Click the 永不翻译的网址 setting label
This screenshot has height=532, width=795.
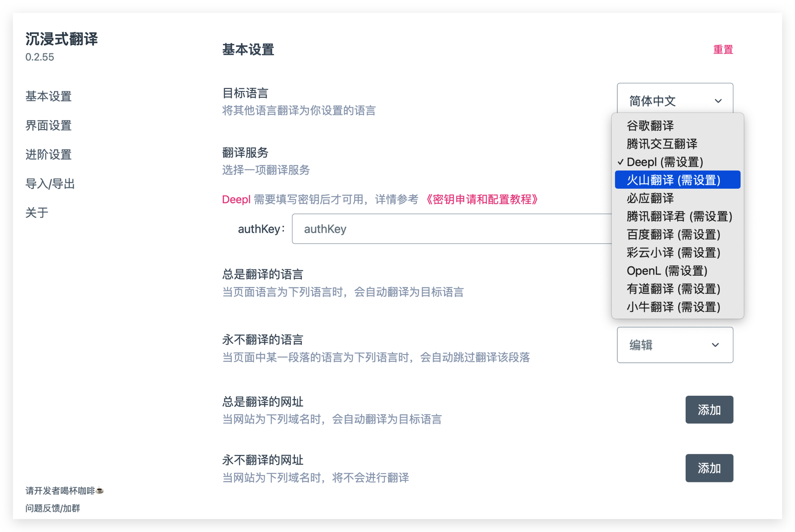tap(263, 460)
